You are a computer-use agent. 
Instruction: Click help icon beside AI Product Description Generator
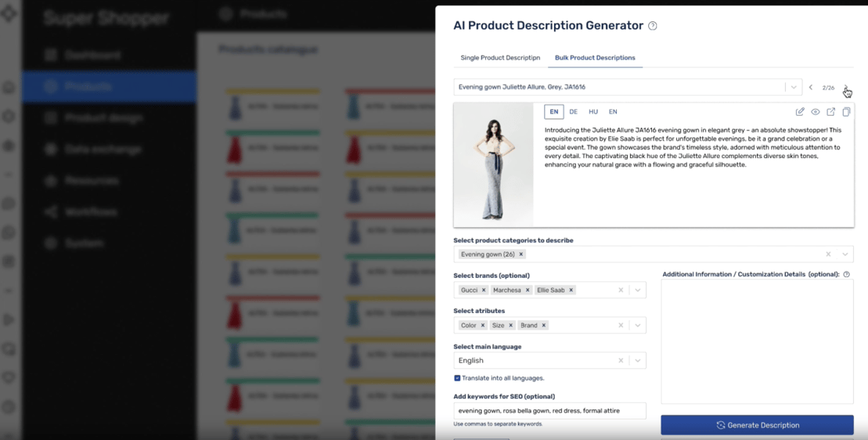[653, 26]
